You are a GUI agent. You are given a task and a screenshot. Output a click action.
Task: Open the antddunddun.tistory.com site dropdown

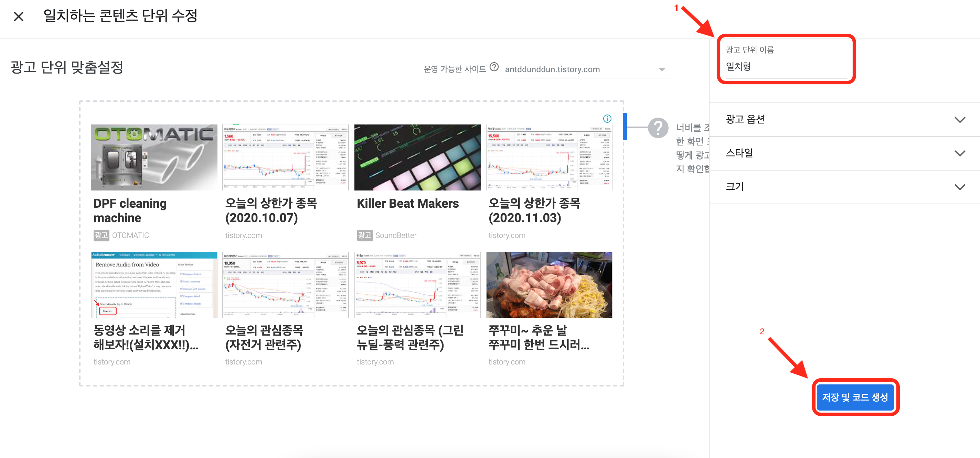587,69
